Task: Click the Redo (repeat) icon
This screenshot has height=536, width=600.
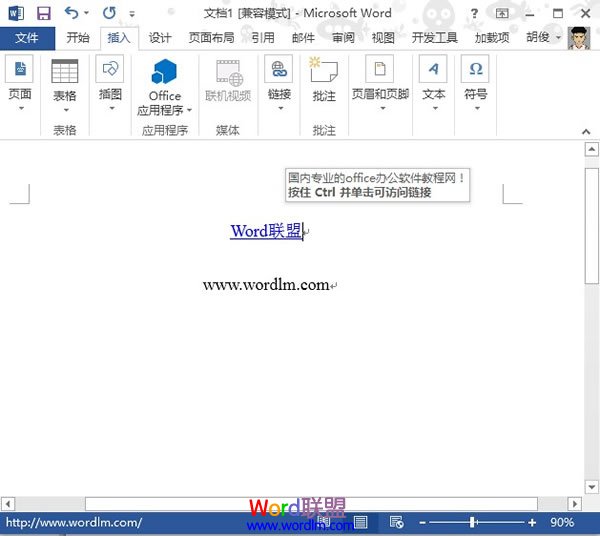Action: (x=108, y=13)
